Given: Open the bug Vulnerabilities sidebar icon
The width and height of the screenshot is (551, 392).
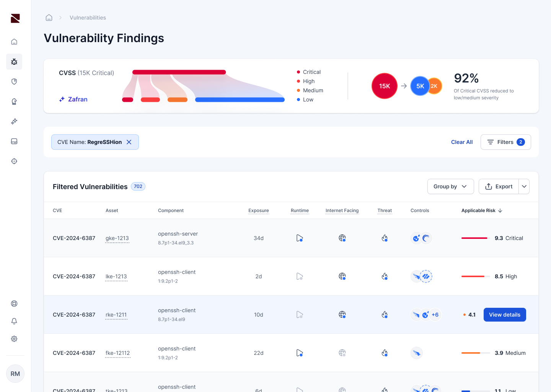Looking at the screenshot, I should [x=14, y=62].
